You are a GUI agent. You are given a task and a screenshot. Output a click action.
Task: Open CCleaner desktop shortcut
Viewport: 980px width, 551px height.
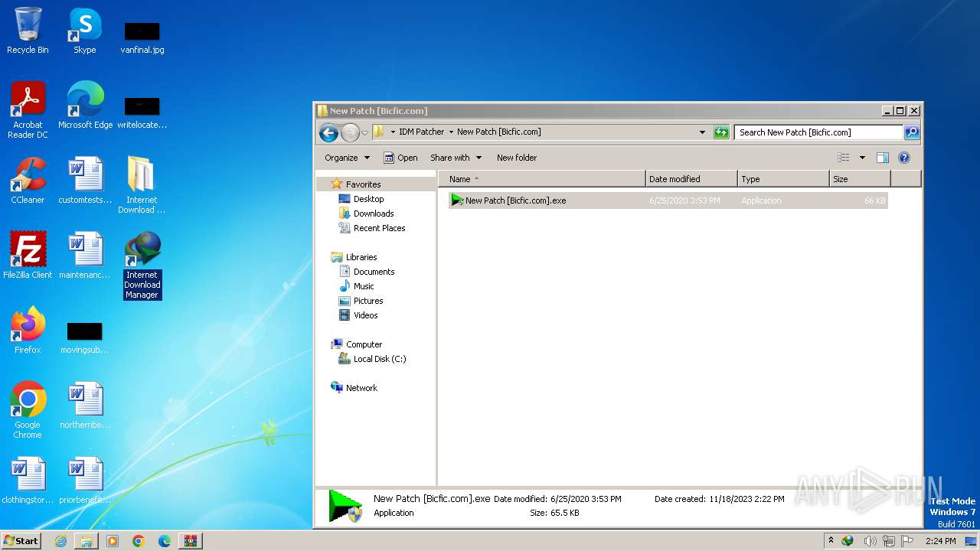pos(28,181)
